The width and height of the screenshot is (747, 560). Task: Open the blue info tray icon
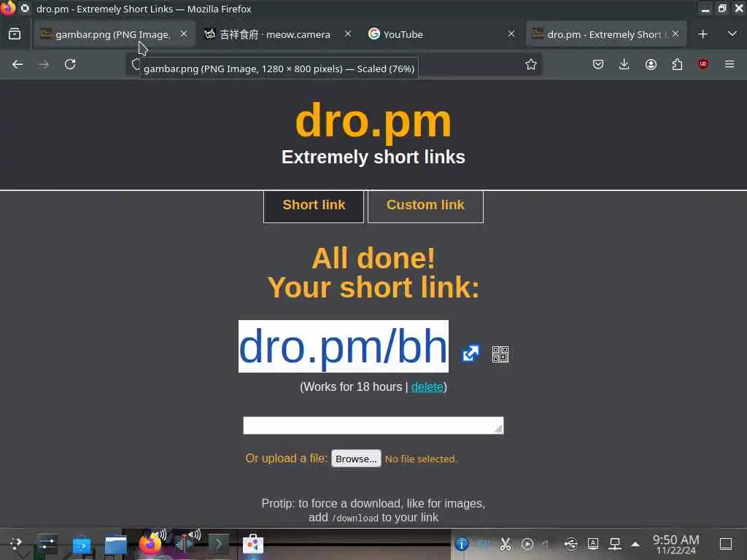pyautogui.click(x=462, y=544)
